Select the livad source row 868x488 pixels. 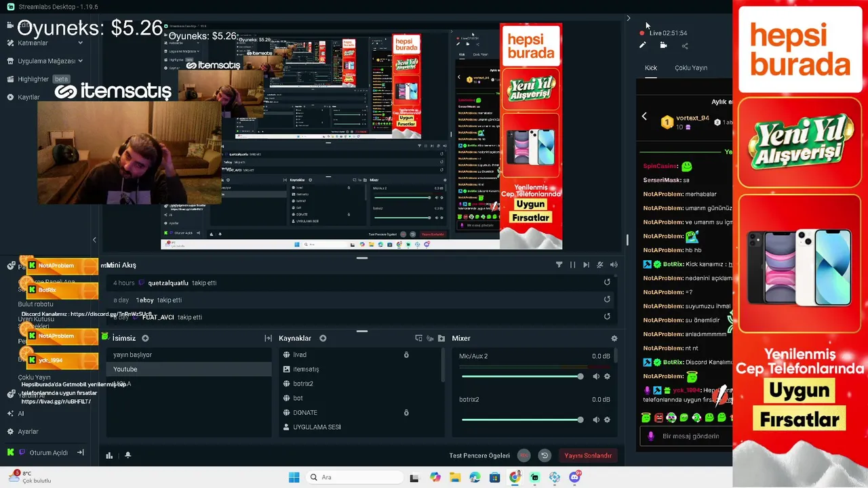(x=359, y=354)
